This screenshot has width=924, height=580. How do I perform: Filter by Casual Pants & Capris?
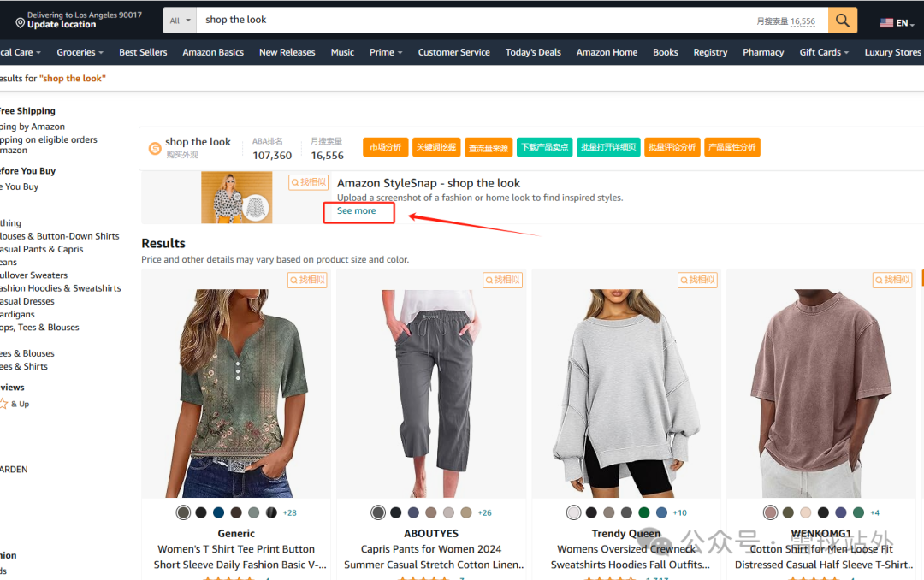tap(41, 249)
